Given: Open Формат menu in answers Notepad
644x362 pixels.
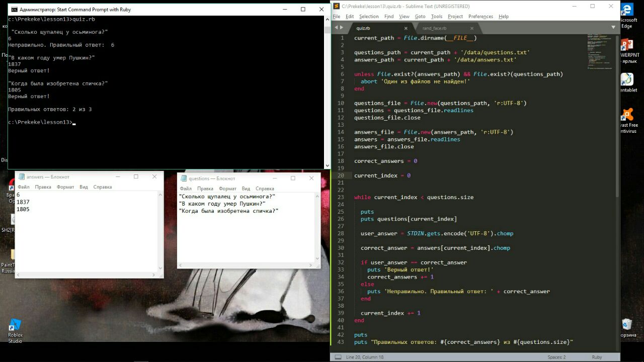Looking at the screenshot, I should pyautogui.click(x=65, y=187).
